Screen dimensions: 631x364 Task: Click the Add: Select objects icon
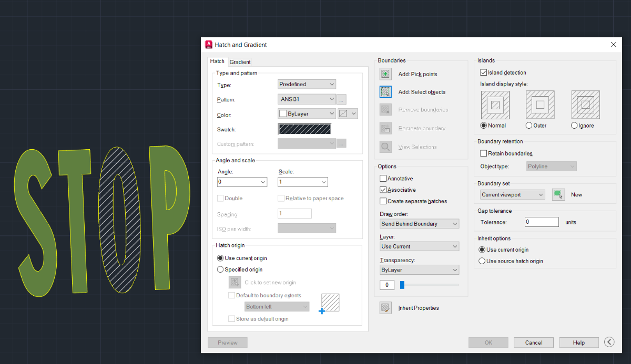pos(385,92)
